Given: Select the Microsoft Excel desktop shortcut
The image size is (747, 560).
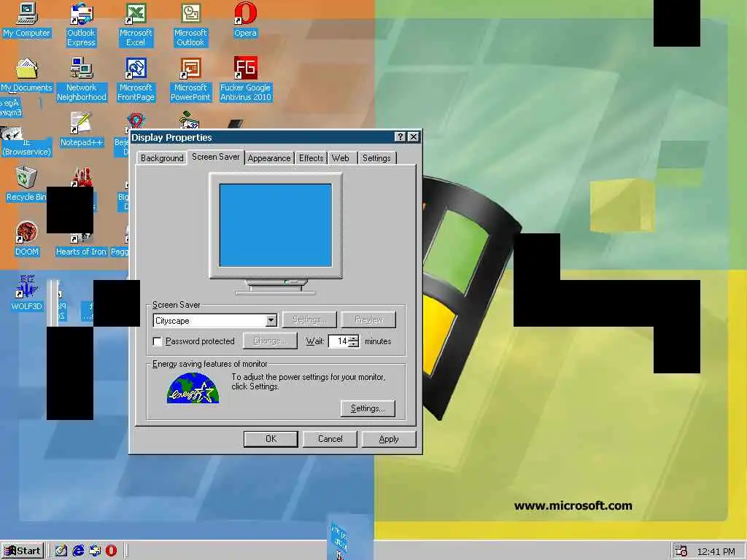Looking at the screenshot, I should pyautogui.click(x=136, y=25).
